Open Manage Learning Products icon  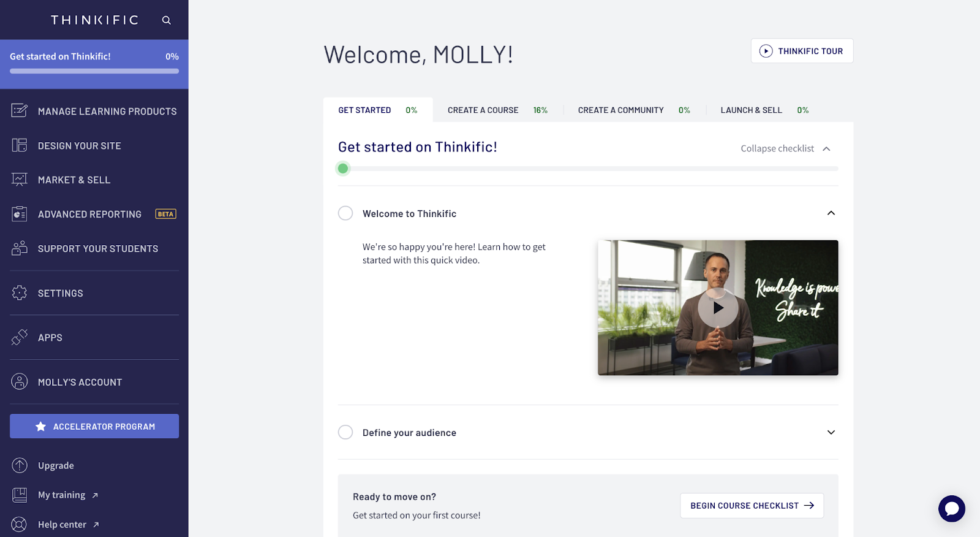pyautogui.click(x=20, y=111)
